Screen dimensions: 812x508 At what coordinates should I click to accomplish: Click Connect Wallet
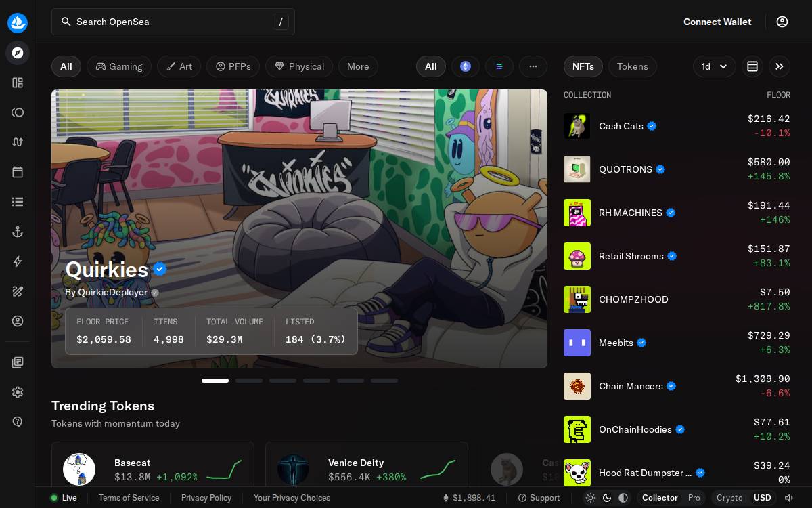click(x=717, y=22)
